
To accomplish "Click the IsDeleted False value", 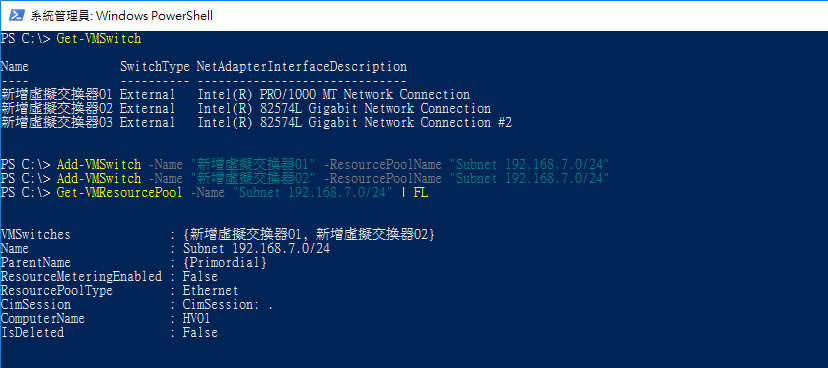I will 200,333.
